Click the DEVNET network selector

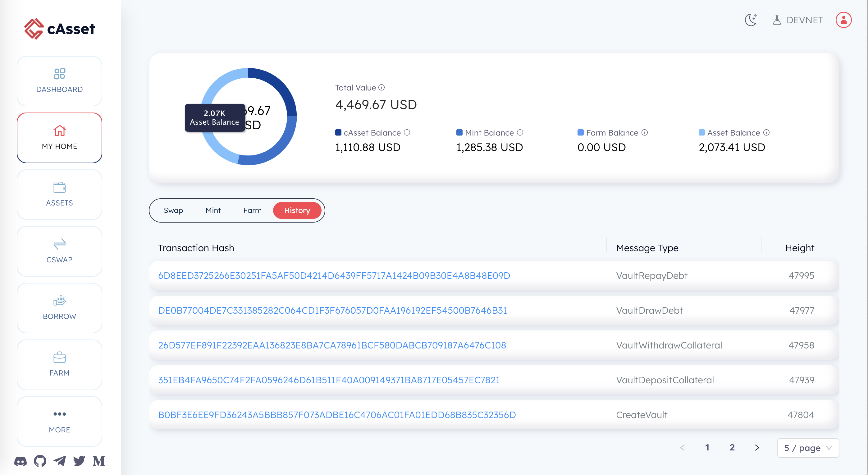coord(797,20)
